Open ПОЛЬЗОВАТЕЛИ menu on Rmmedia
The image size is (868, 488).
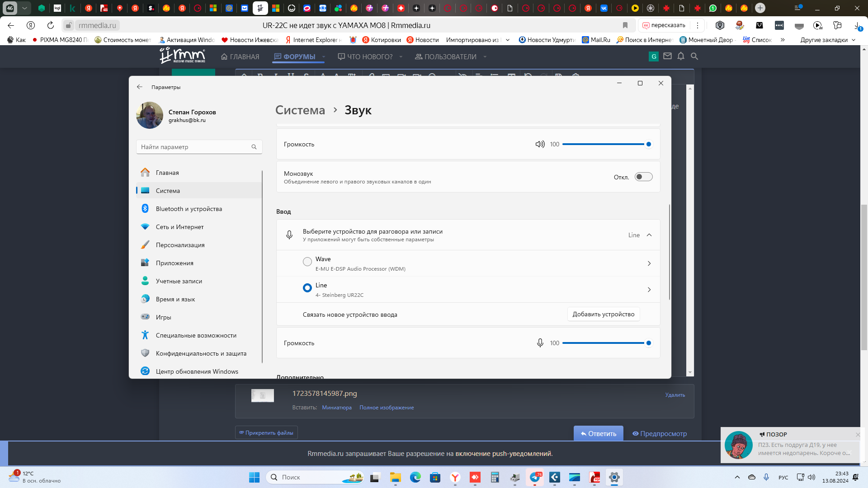tap(446, 56)
